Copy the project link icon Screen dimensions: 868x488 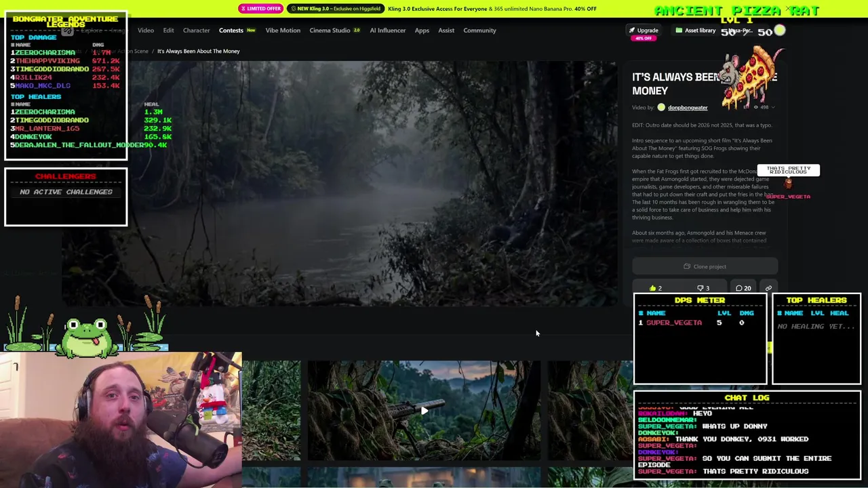(x=768, y=288)
